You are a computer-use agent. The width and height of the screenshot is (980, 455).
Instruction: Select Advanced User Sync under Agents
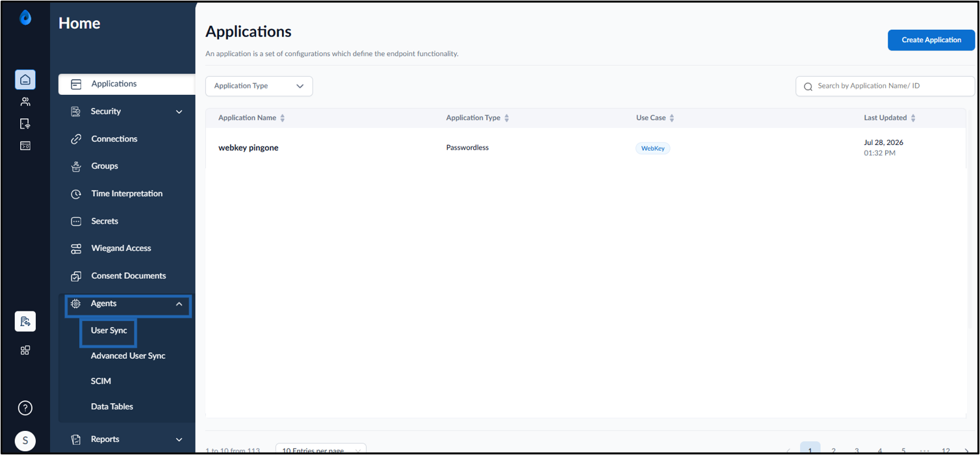(128, 356)
